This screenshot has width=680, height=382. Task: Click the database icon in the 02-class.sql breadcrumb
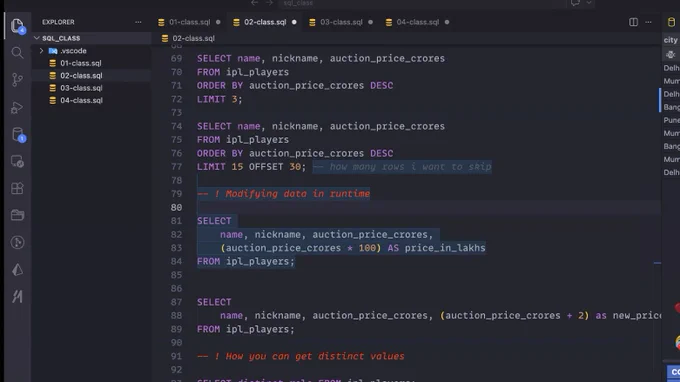pos(165,39)
